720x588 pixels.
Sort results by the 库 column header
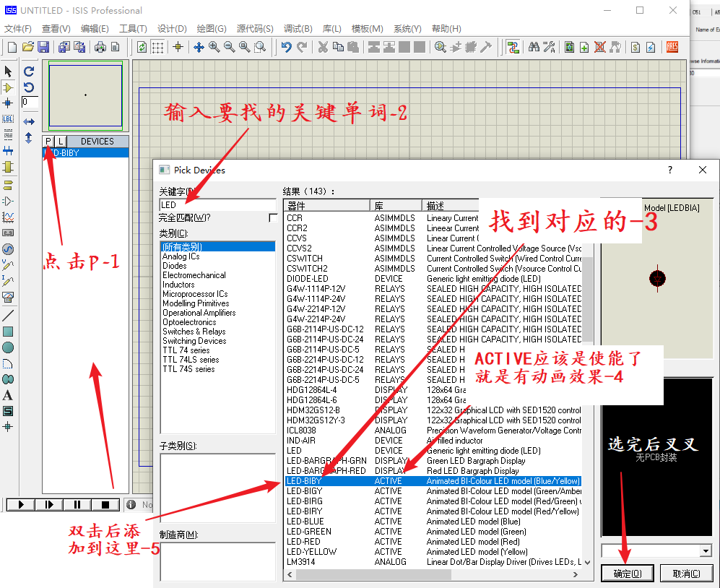coord(396,206)
